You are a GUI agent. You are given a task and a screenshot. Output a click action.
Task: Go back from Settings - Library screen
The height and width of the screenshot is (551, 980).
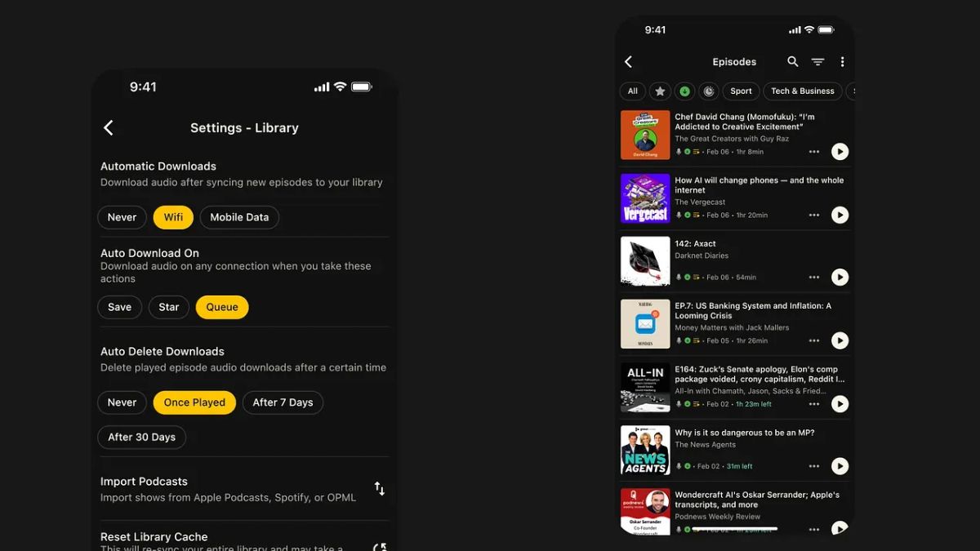109,127
